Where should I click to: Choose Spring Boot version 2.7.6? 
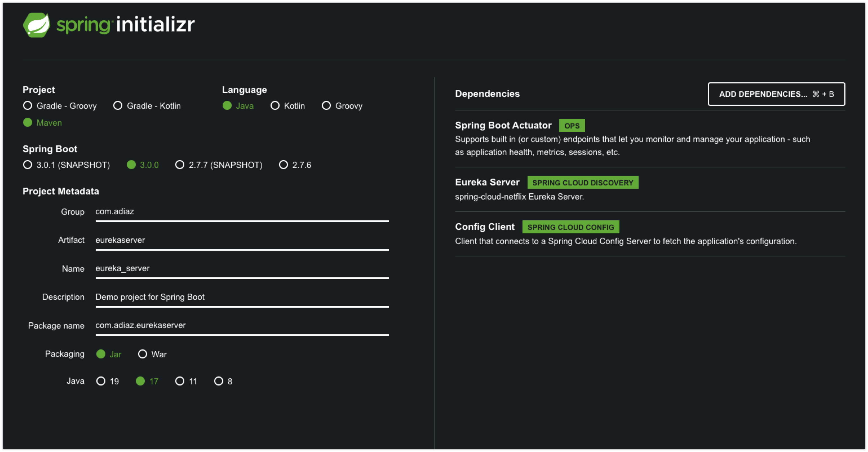[x=295, y=165]
